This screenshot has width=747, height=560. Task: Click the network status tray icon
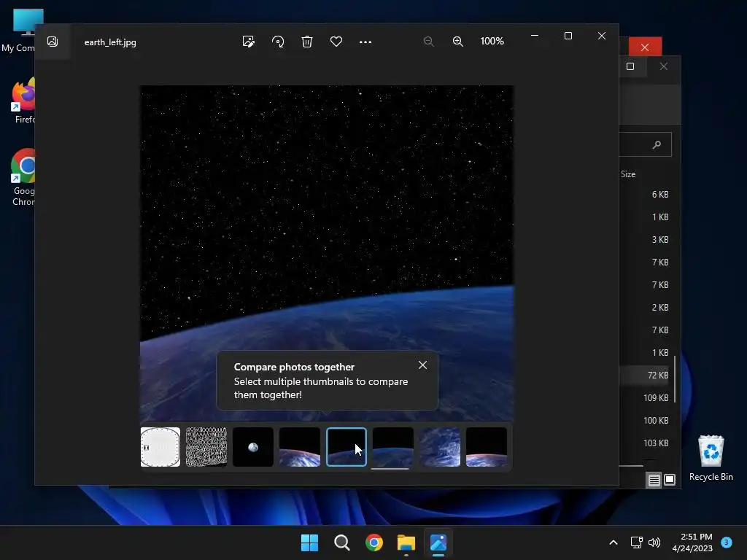636,542
